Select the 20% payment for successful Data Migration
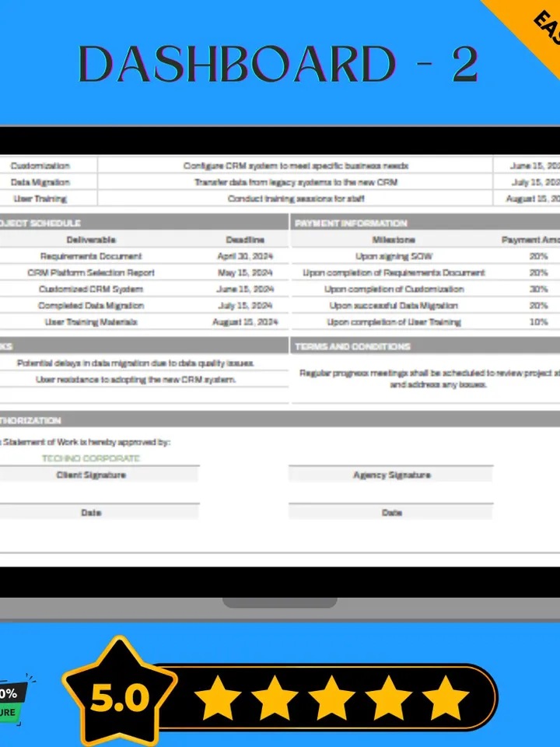Viewport: 560px width, 747px height. 538,305
